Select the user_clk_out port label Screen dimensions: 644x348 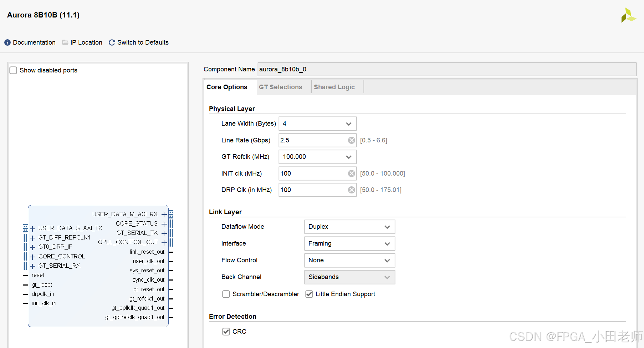click(x=149, y=261)
